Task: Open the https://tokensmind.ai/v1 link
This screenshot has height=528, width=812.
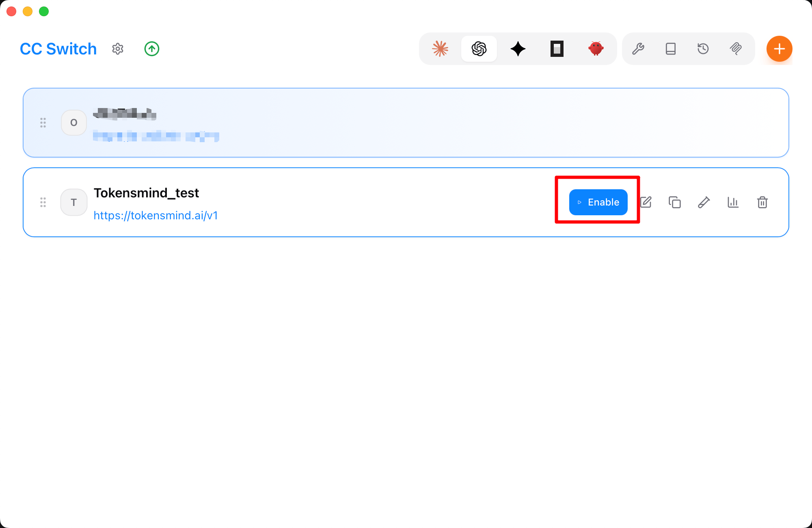Action: coord(156,215)
